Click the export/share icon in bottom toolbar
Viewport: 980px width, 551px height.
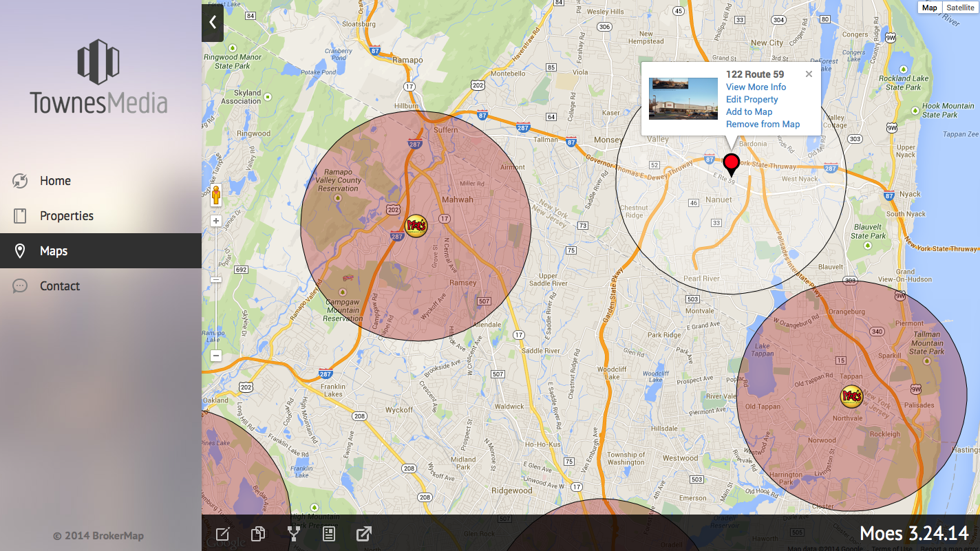[364, 534]
